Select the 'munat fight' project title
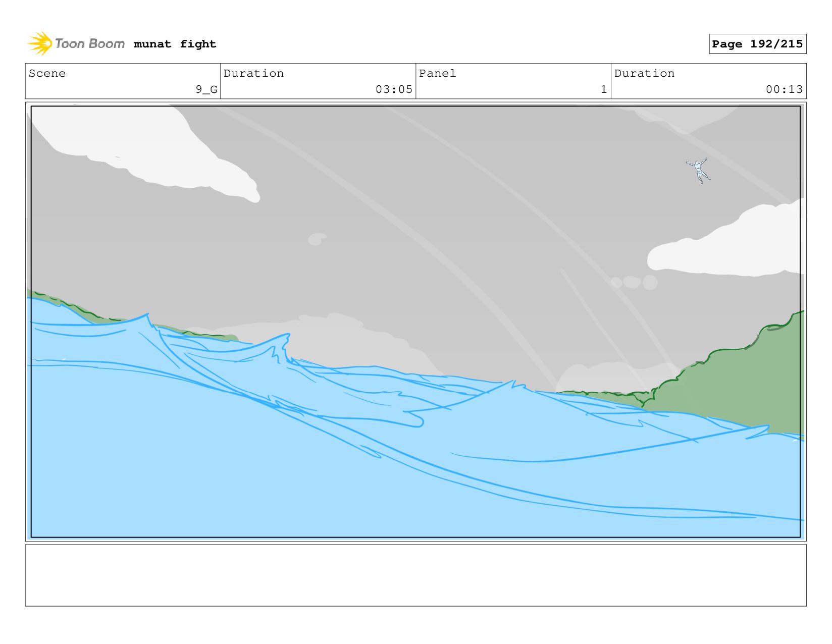 (175, 44)
